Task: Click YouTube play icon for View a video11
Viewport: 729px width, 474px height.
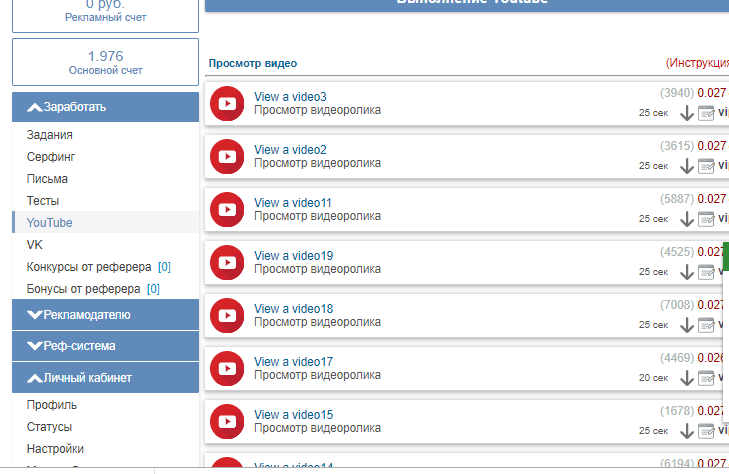Action: (227, 209)
